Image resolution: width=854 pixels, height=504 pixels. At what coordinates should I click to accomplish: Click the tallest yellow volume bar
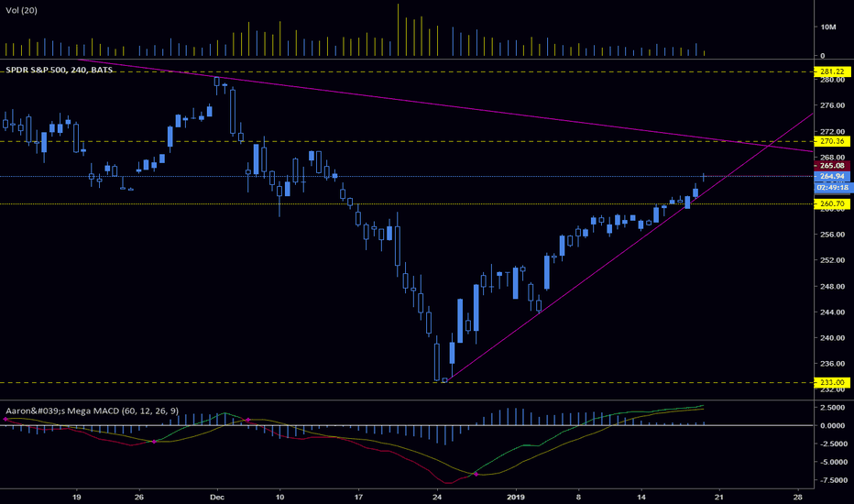point(398,30)
